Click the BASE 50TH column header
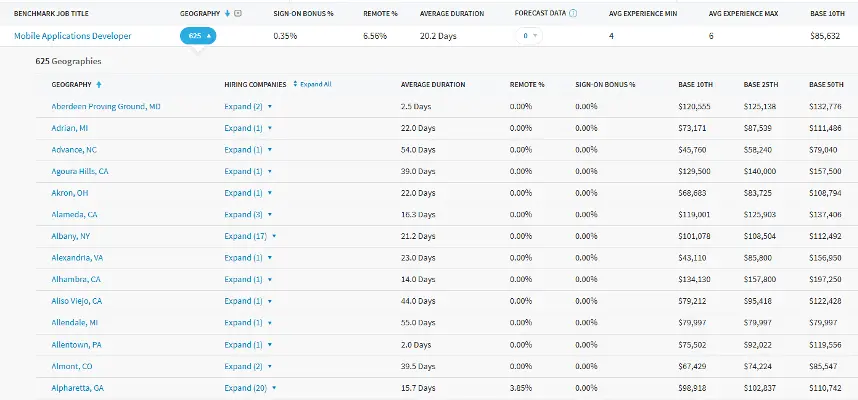Viewport: 858px width, 400px height. (x=826, y=85)
